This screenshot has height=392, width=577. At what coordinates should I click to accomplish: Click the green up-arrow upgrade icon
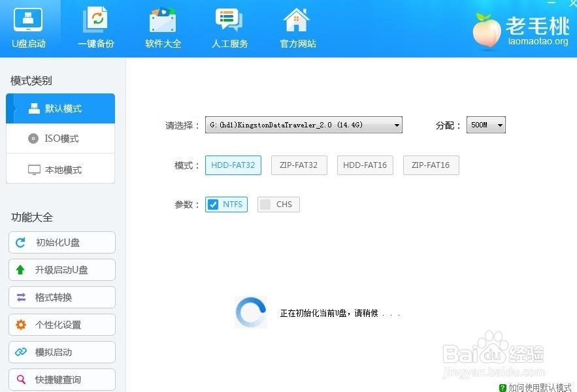point(20,270)
